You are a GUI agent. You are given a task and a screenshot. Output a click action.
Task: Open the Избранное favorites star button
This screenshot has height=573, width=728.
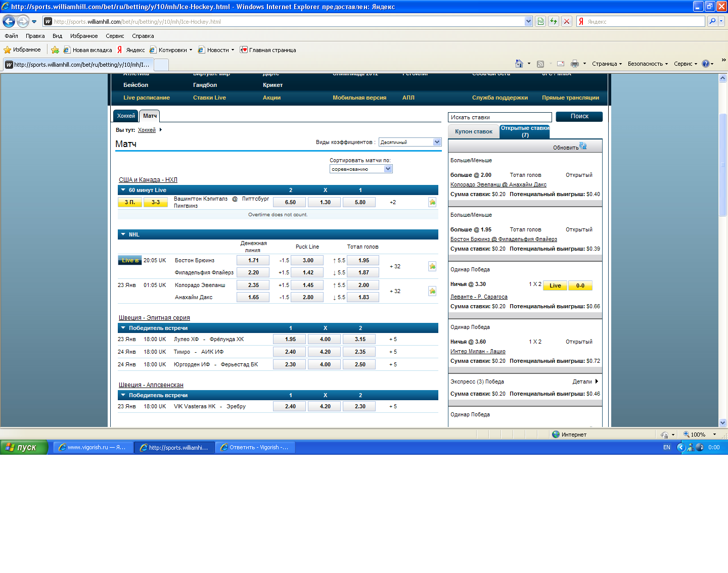[x=22, y=50]
